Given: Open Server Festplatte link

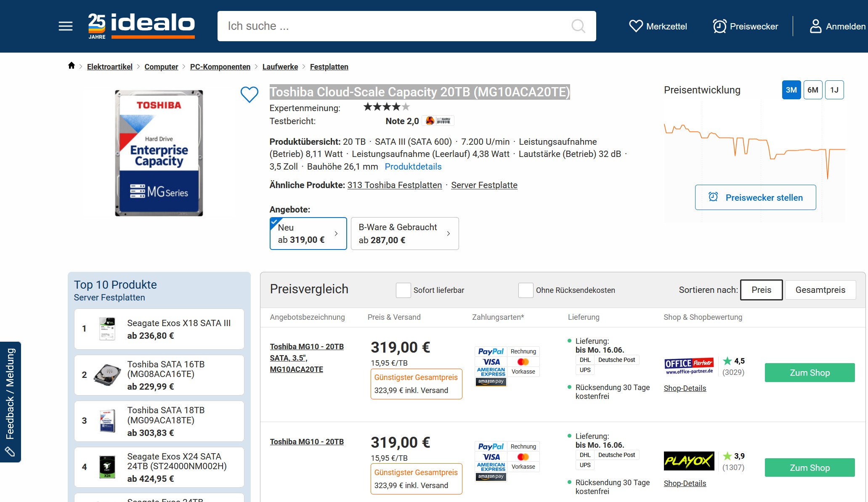Looking at the screenshot, I should (x=484, y=185).
